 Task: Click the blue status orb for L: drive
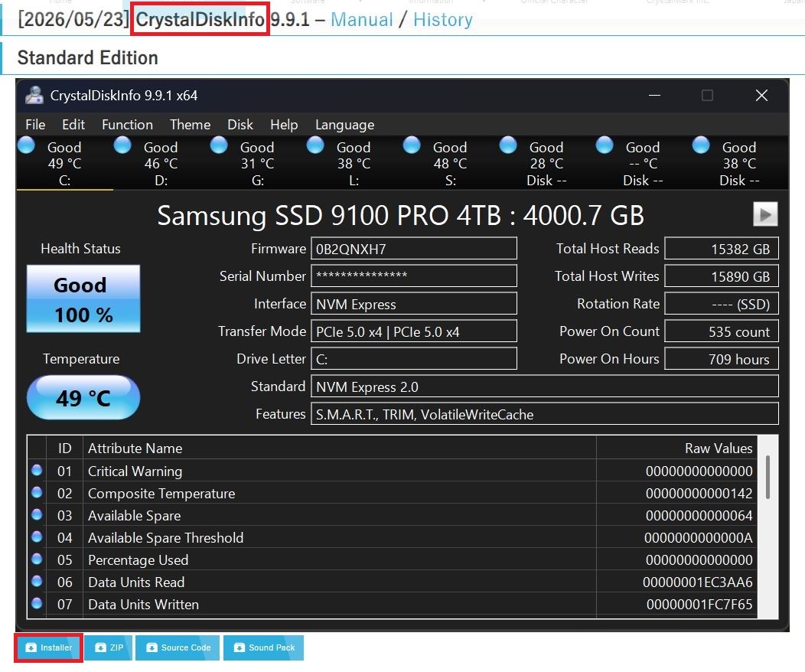coord(315,145)
